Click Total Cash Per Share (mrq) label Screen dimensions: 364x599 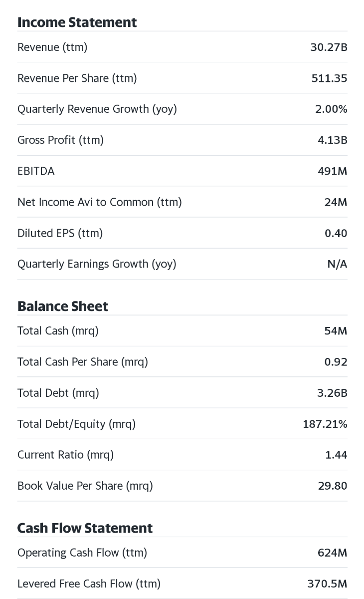(82, 362)
